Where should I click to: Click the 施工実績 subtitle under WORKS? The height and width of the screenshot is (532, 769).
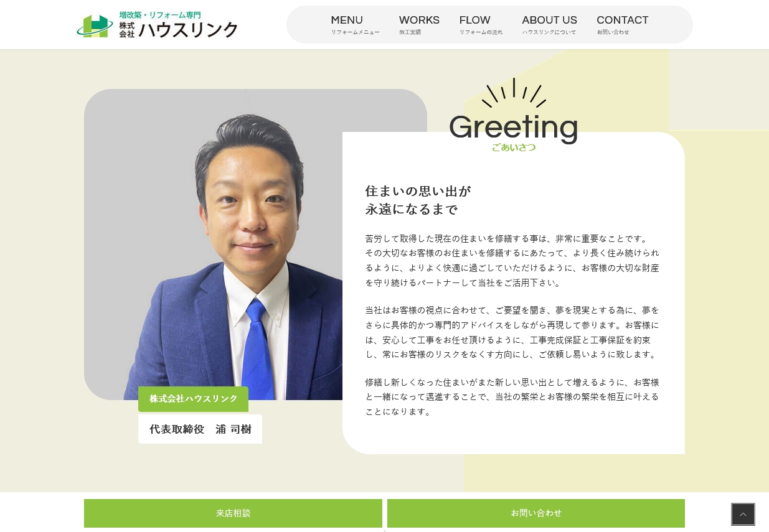coord(410,32)
